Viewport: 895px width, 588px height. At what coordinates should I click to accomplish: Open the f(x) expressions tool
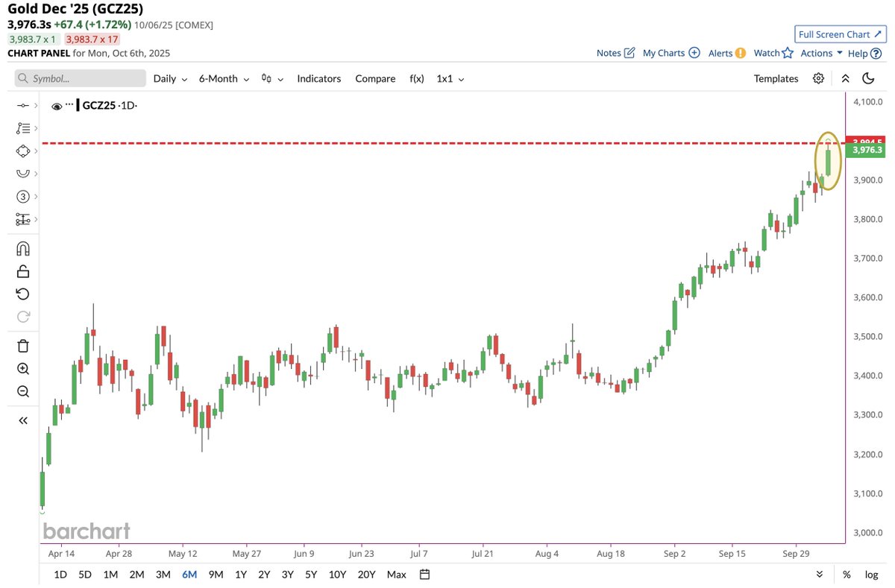tap(416, 78)
